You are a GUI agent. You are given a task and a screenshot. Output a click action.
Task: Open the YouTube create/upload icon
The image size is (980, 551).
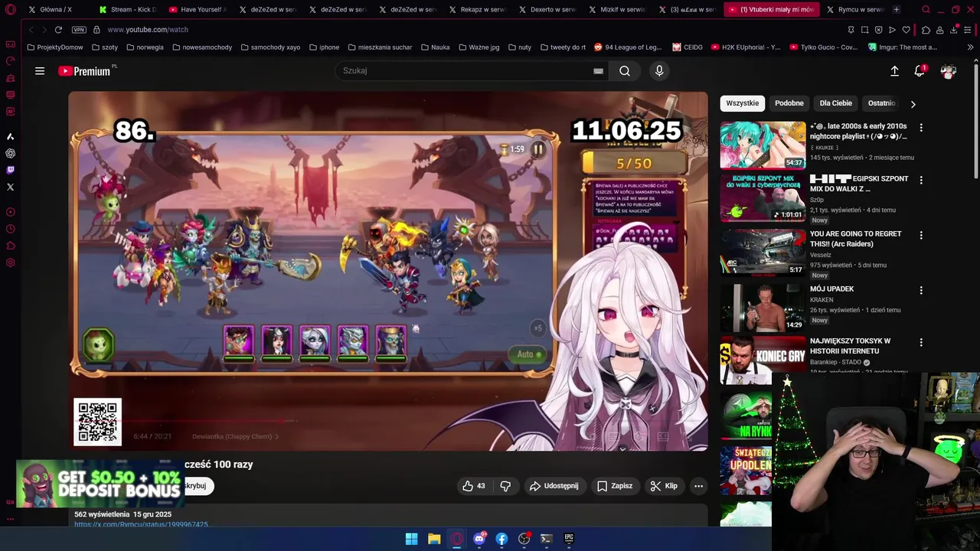[894, 71]
